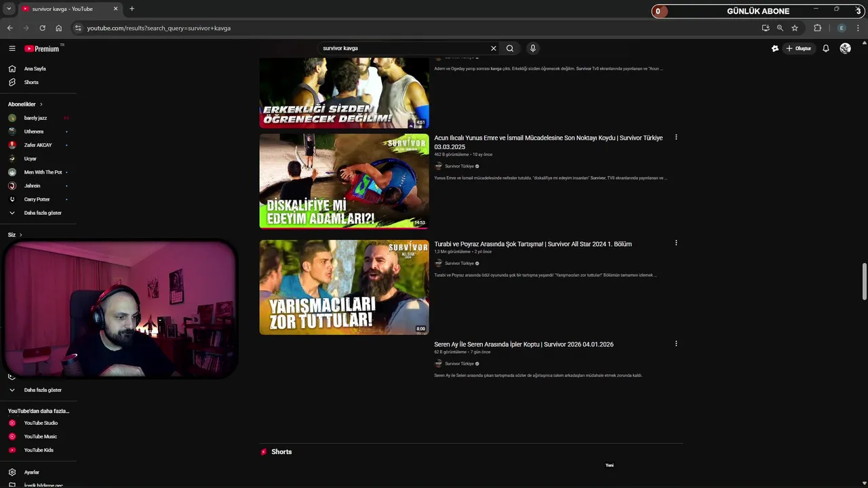
Task: Reload the page
Action: [x=42, y=28]
